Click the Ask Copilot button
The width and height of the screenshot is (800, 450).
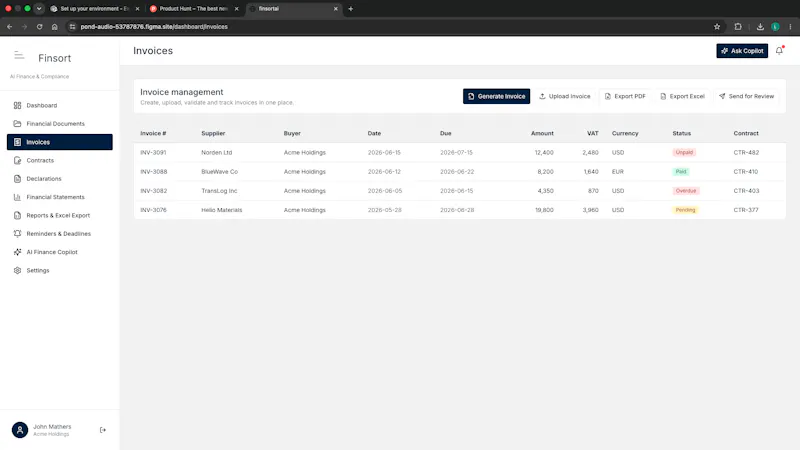742,51
